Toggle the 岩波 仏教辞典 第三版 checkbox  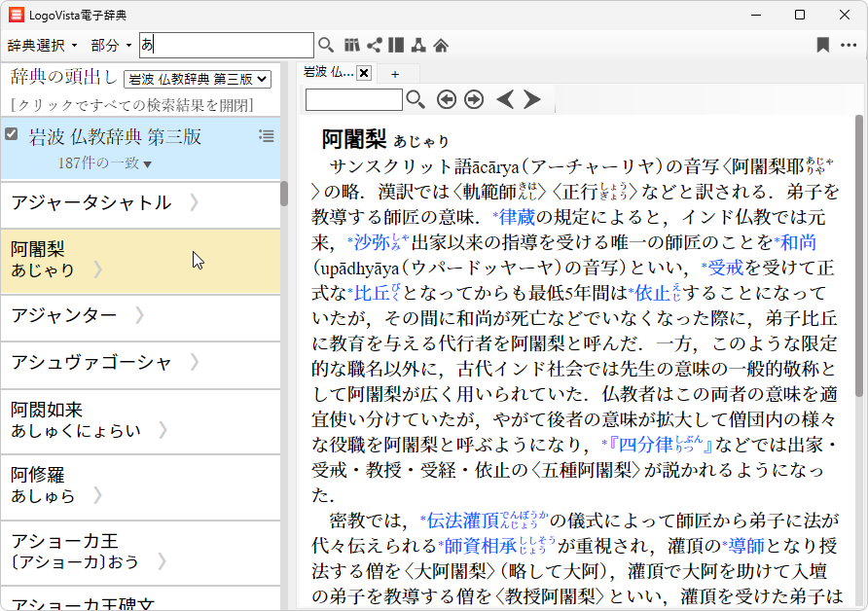tap(12, 134)
